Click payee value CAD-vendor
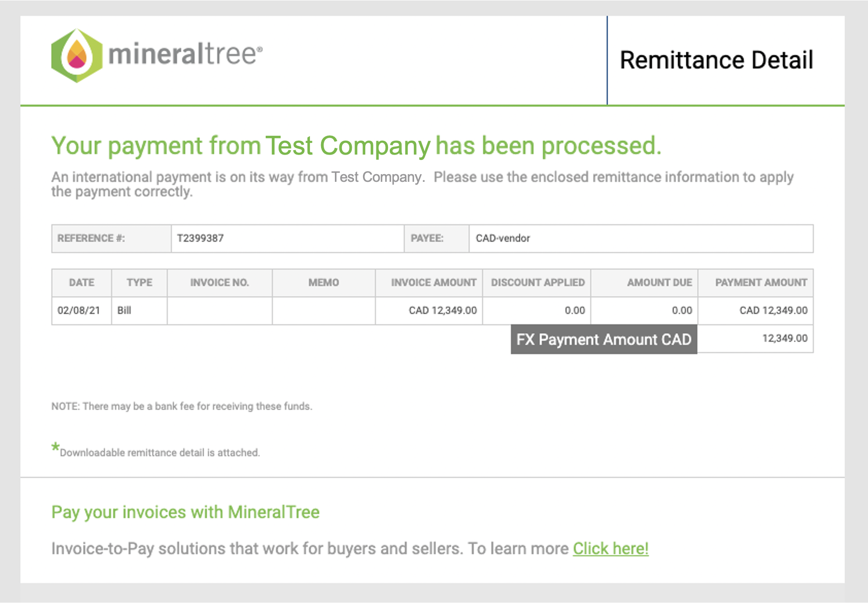Screen dimensions: 868x604 click(x=503, y=238)
